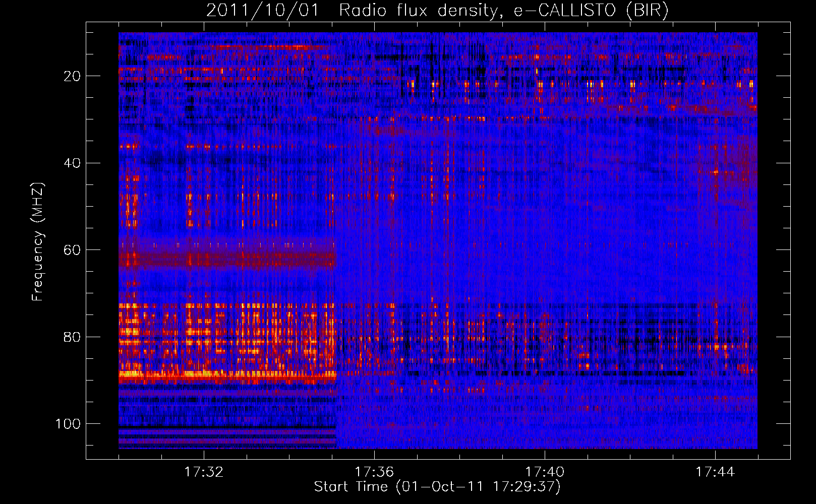Click the 17:36 time axis tick label
This screenshot has width=816, height=504.
(x=374, y=472)
